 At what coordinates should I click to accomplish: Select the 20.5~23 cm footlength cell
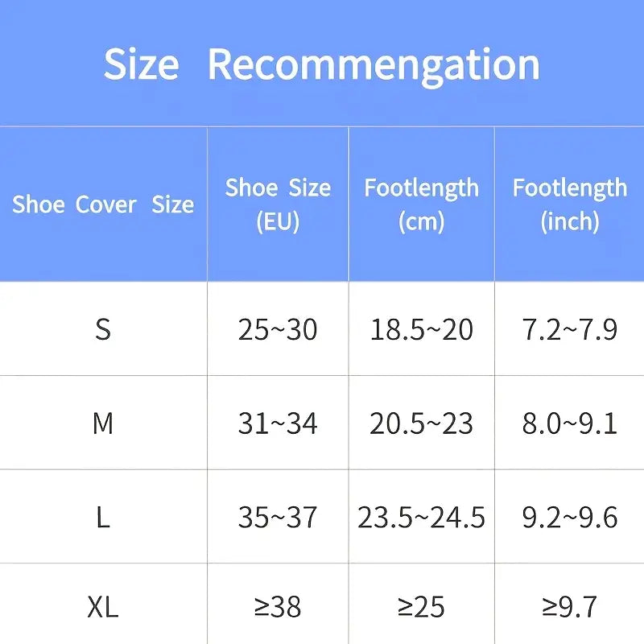click(x=421, y=423)
